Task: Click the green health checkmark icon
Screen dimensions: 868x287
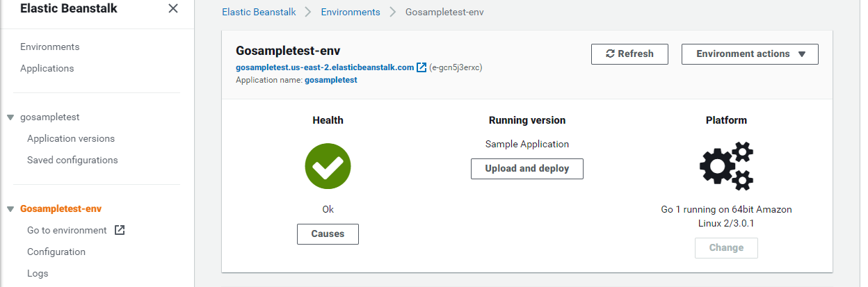Action: [x=328, y=167]
